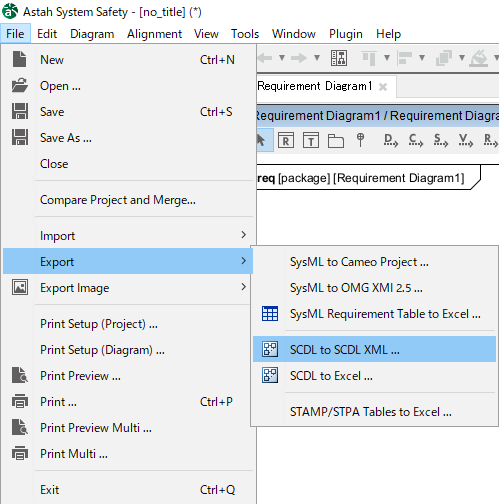Click the Astah application logo
Screen dimensions: 499x504
point(10,11)
